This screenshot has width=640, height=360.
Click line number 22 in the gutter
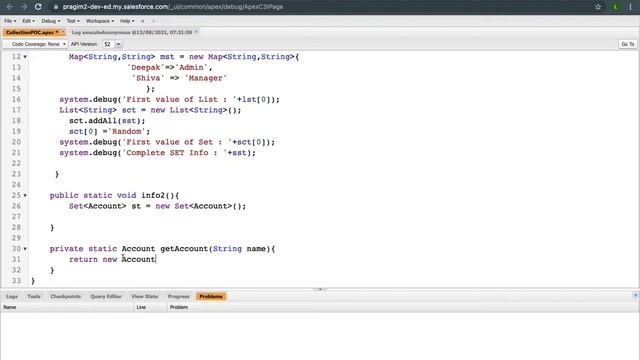(16, 163)
